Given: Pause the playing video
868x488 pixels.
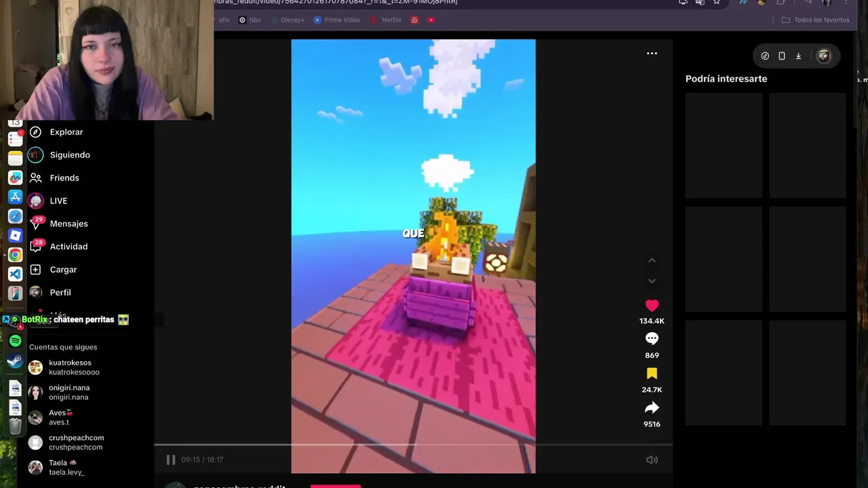Looking at the screenshot, I should pos(171,460).
